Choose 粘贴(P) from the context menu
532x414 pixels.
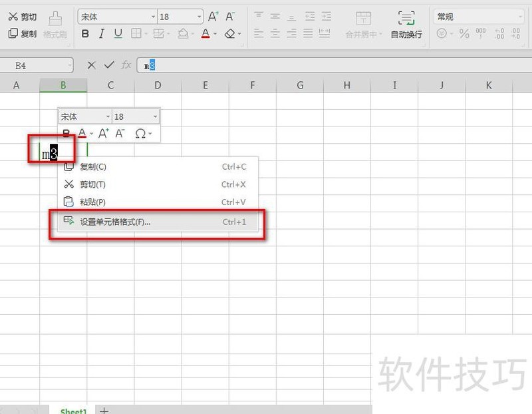coord(158,202)
